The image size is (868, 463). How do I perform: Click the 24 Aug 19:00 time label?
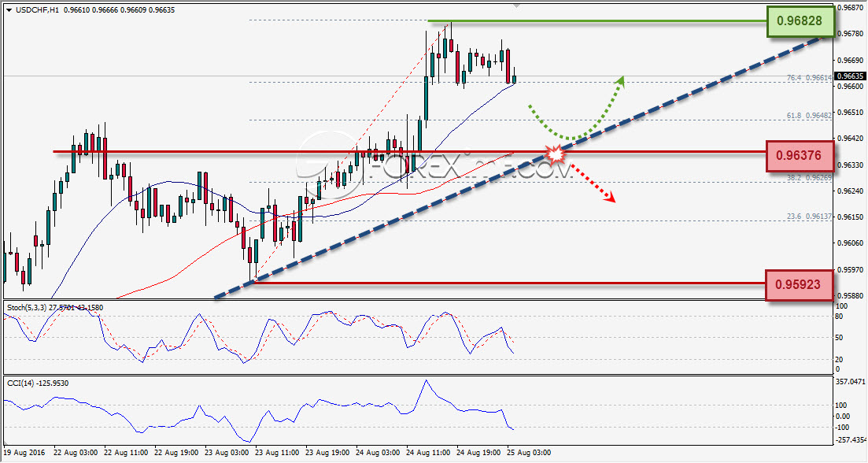478,453
